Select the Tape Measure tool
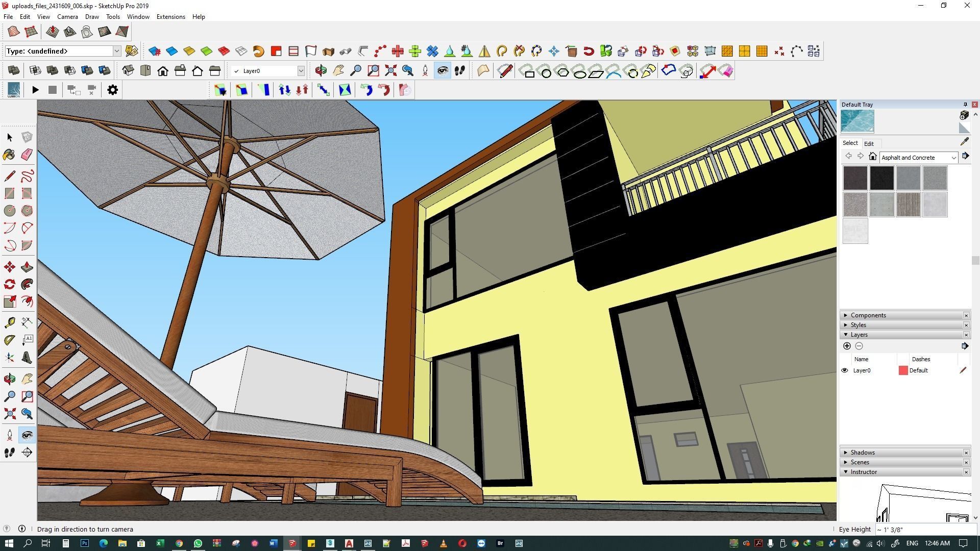 point(9,322)
